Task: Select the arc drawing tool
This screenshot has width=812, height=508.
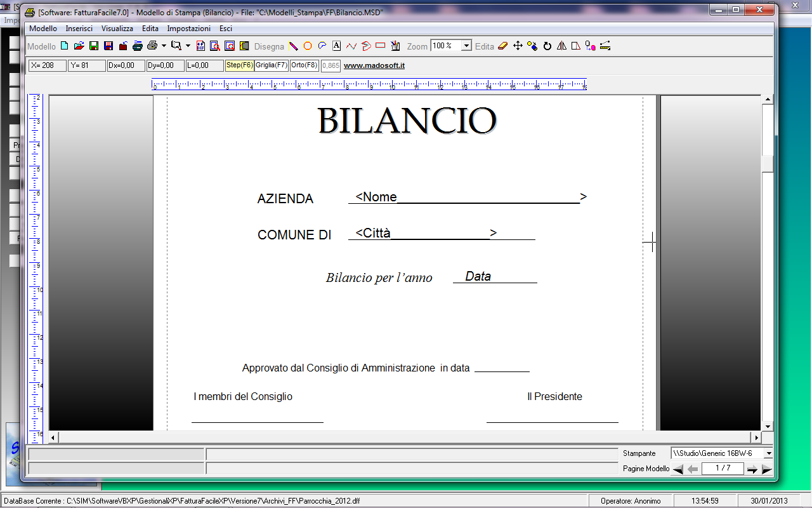Action: click(322, 46)
